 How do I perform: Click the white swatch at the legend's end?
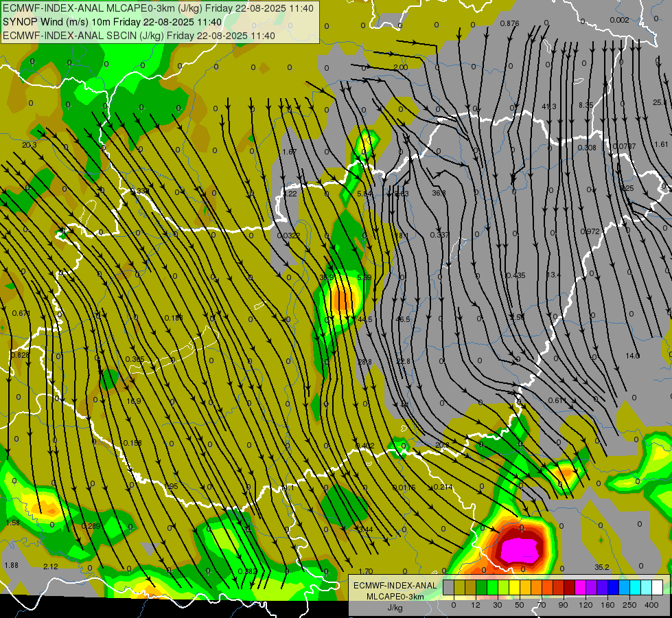pos(657,587)
